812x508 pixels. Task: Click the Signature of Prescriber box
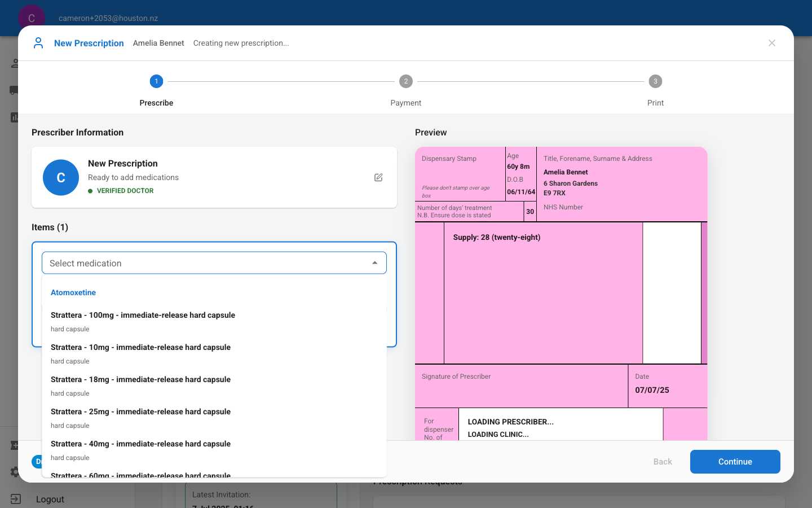[522, 386]
